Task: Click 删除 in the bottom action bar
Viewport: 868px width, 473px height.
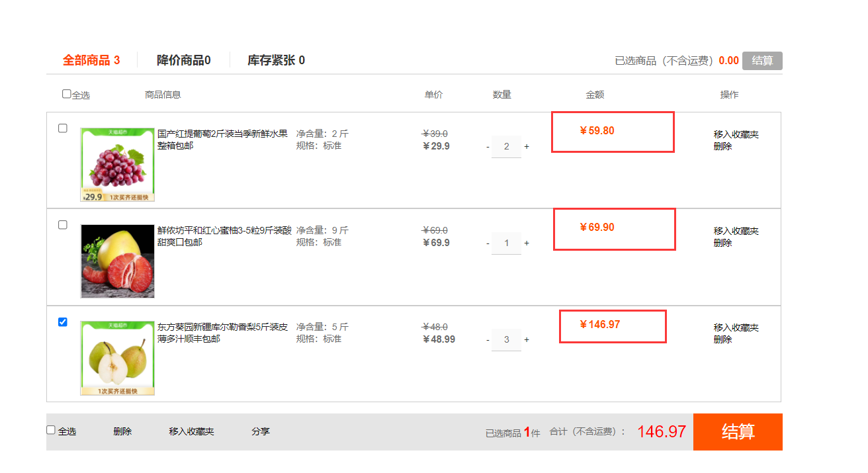Action: coord(123,431)
